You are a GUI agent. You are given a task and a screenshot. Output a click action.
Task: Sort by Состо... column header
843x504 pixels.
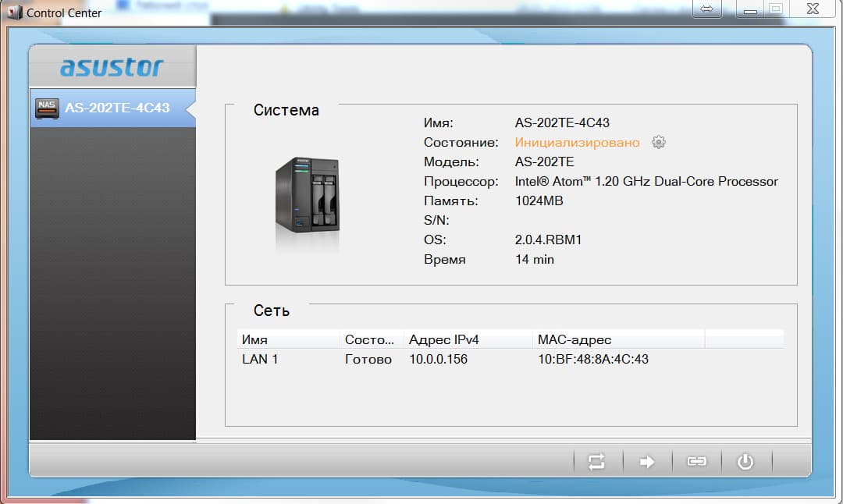[371, 339]
